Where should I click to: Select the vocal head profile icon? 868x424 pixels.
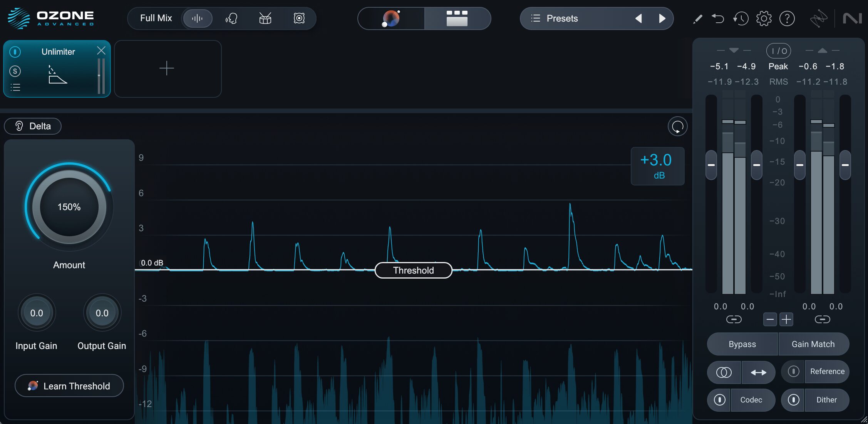pos(231,18)
